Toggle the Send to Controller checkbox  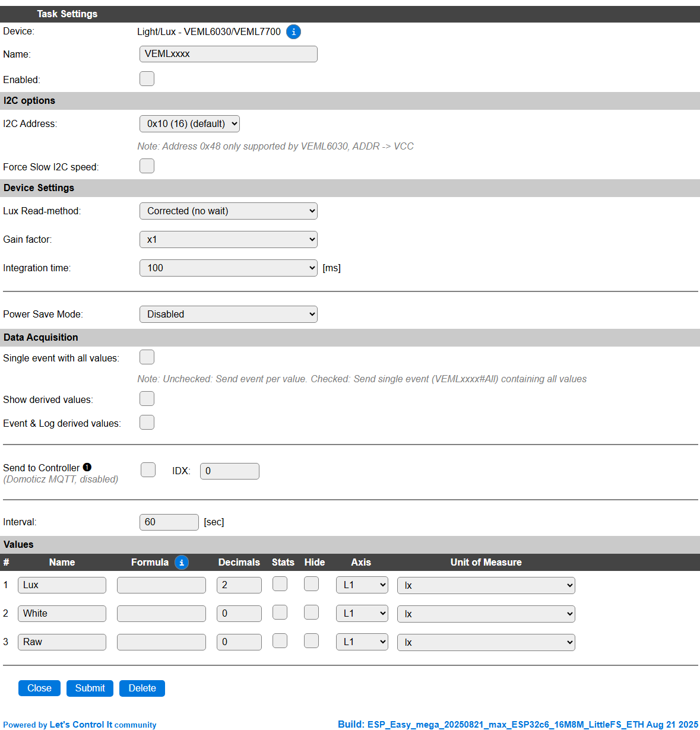[x=148, y=470]
